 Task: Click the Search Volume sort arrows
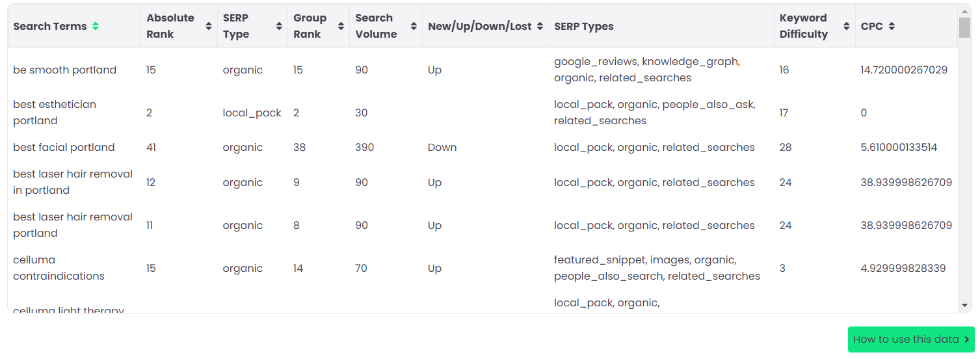click(414, 26)
